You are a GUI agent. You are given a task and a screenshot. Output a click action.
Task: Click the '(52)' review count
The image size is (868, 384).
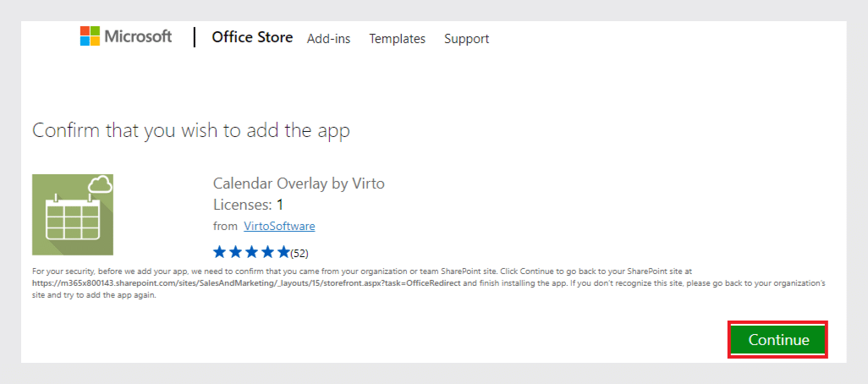coord(299,254)
